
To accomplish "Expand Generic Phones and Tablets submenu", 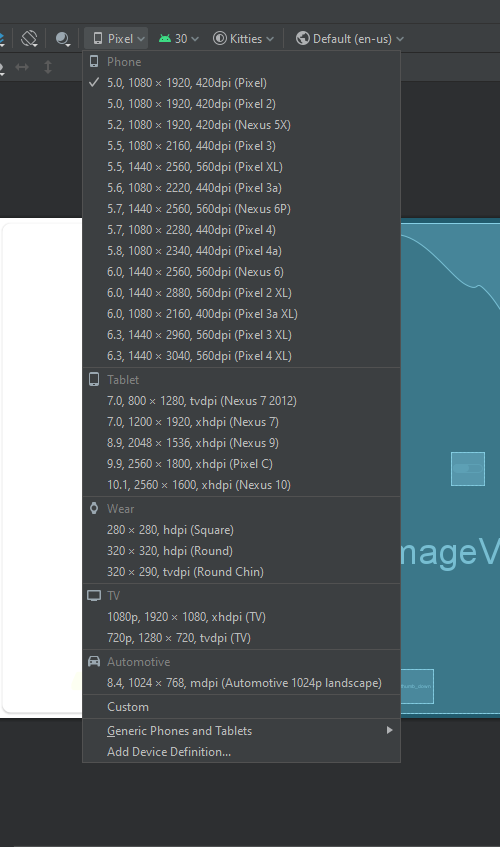I will [241, 731].
